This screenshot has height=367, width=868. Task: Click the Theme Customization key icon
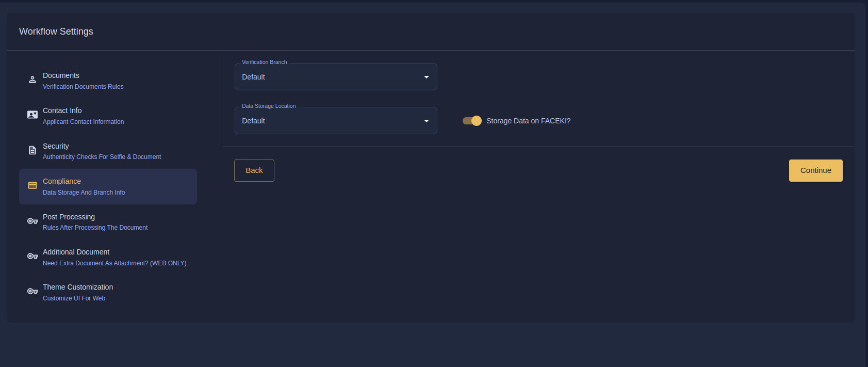[32, 291]
